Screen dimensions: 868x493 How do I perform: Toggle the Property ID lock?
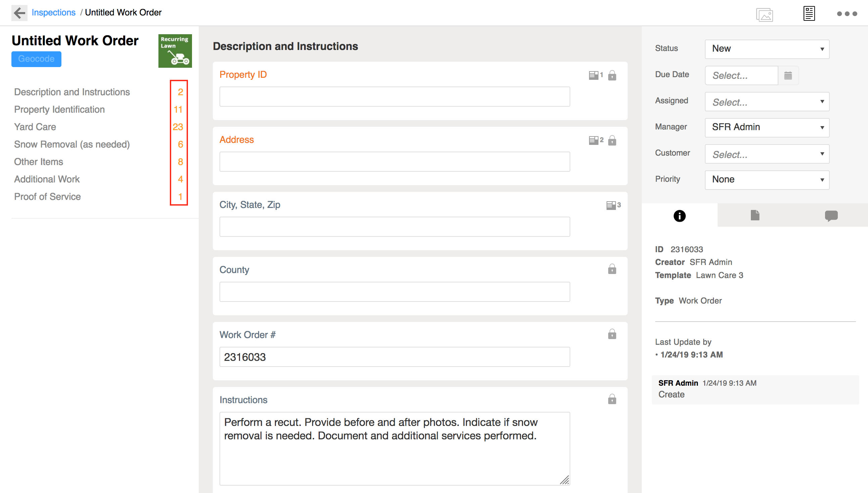click(612, 75)
